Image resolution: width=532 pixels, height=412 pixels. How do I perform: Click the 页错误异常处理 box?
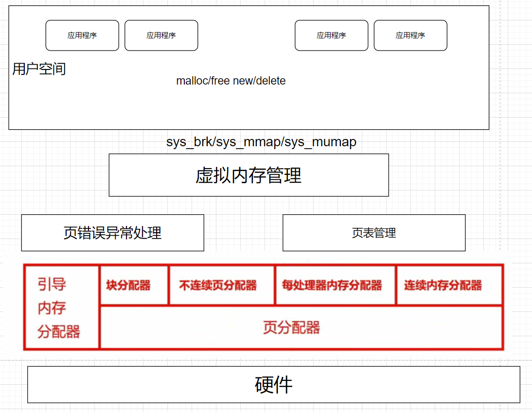tap(113, 233)
